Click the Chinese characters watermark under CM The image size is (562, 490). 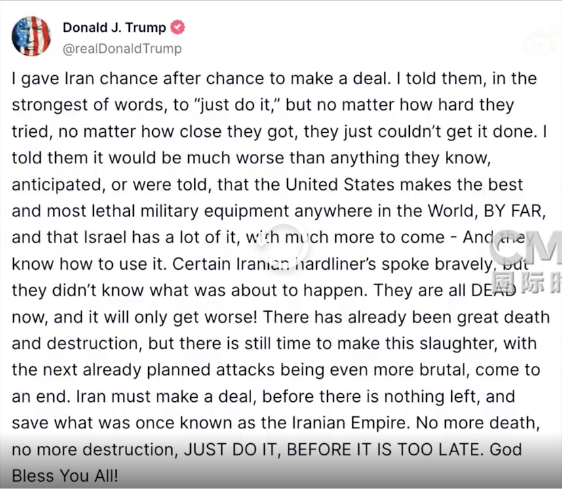pos(526,283)
